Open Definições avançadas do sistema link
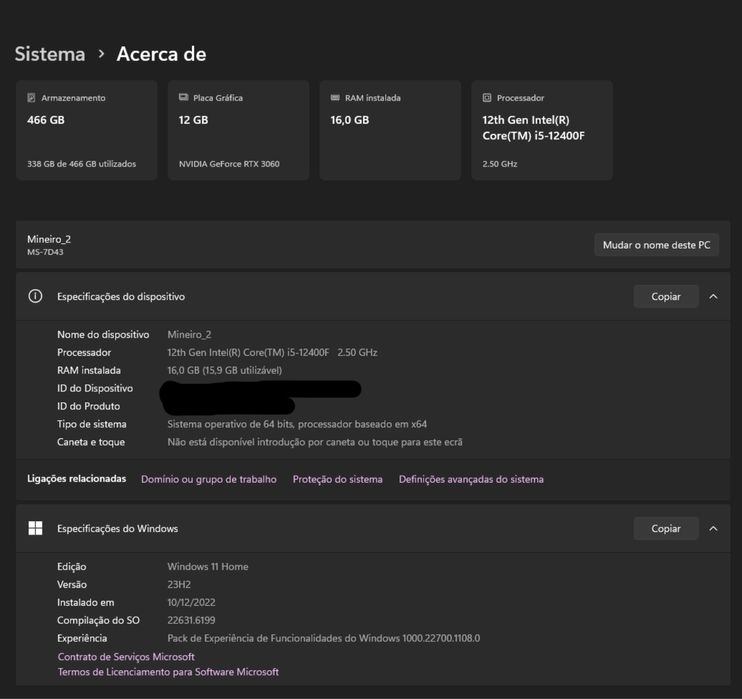The width and height of the screenshot is (742, 699). coord(471,479)
